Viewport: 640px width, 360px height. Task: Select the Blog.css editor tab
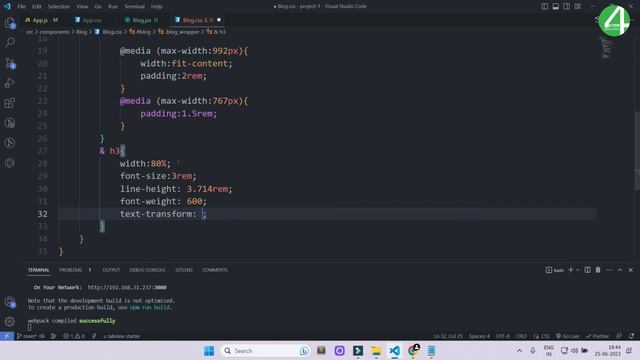198,20
